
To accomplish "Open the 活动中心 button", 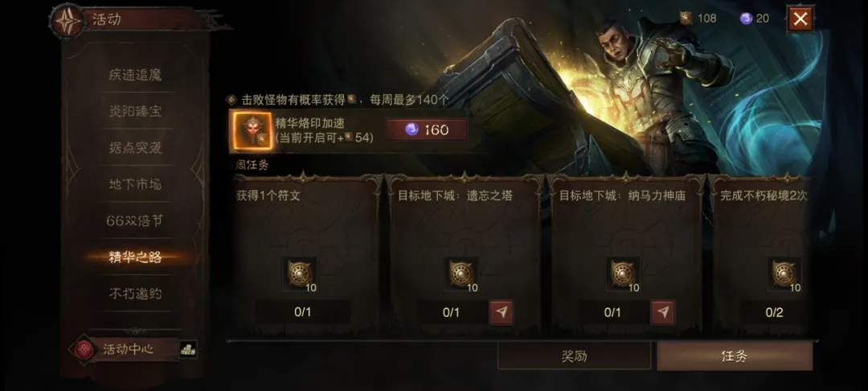I will pos(127,349).
